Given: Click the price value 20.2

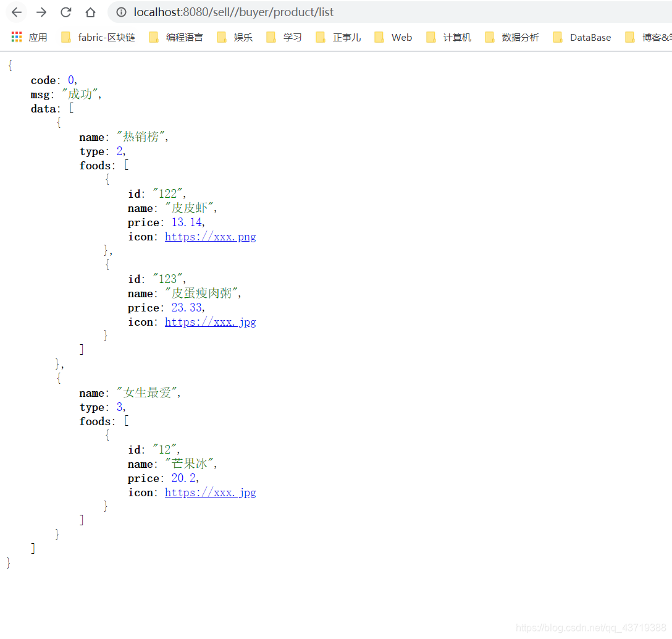Looking at the screenshot, I should (183, 478).
